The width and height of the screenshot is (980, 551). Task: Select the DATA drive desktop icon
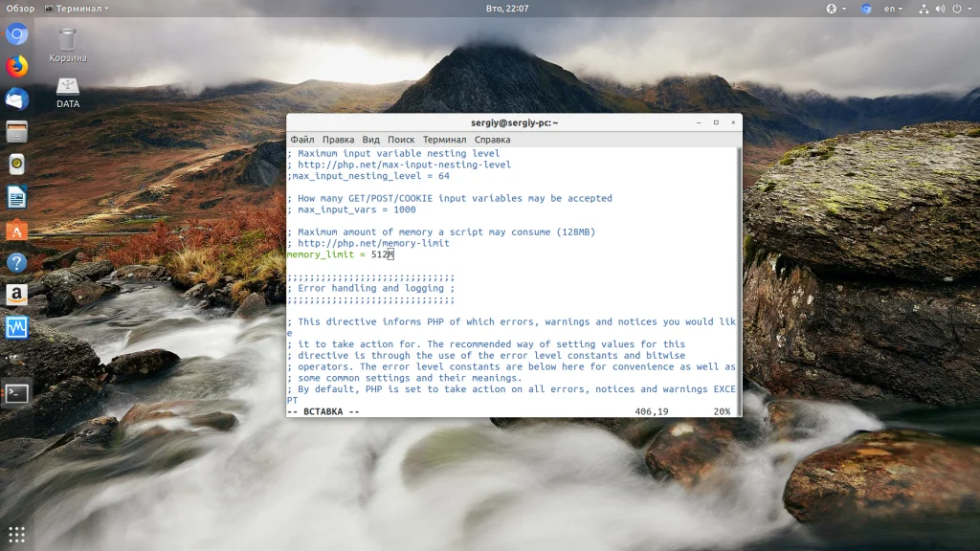point(68,93)
